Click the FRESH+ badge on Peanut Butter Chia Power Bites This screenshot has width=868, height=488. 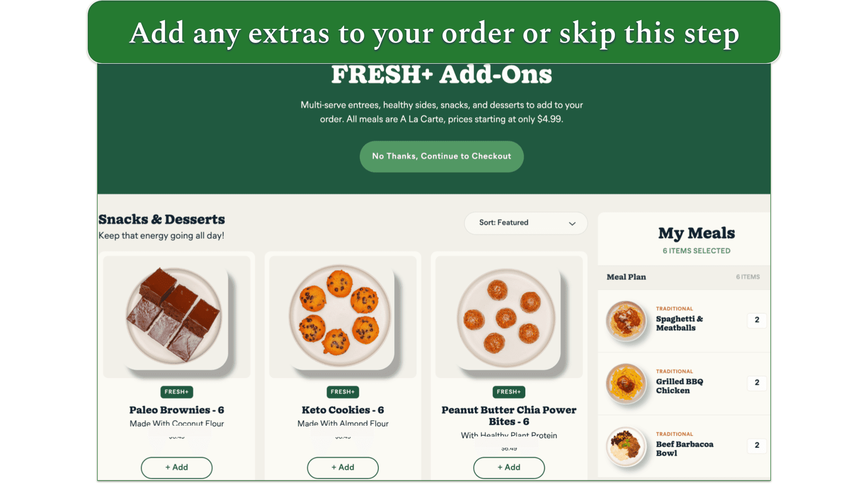pos(509,392)
